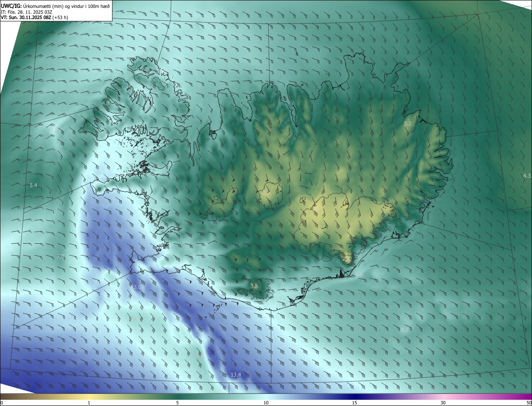Click the UWC/IG Úrkomumætti map title
The image size is (532, 406).
coord(55,5)
